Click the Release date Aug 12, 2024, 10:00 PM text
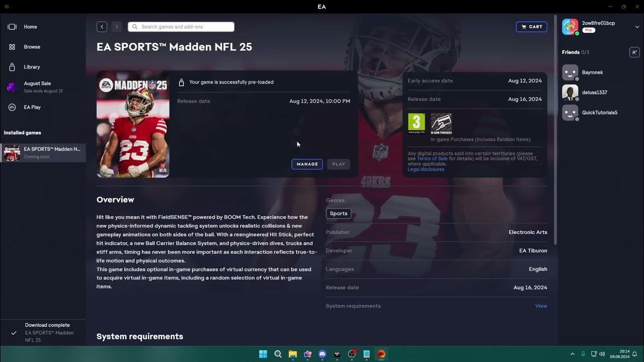Screen dimensions: 644x362 click(319, 101)
